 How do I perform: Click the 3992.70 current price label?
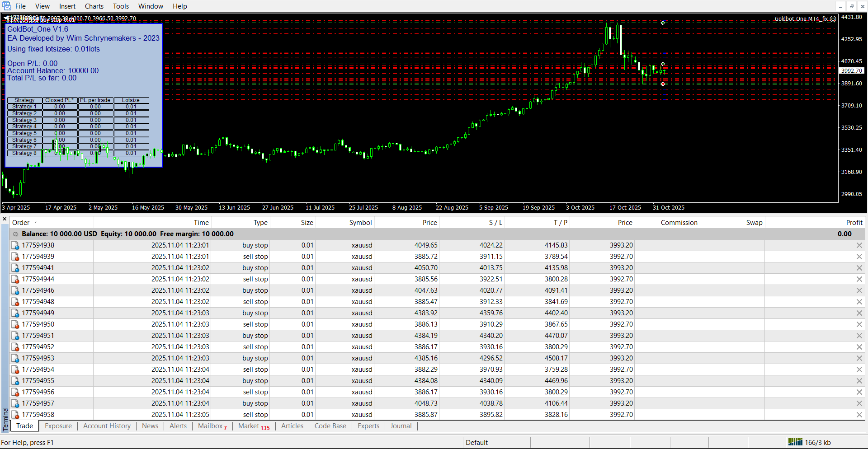[852, 71]
